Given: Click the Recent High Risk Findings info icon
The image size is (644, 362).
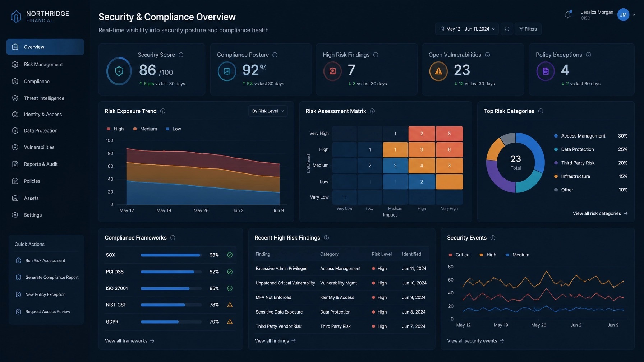Looking at the screenshot, I should tap(326, 238).
